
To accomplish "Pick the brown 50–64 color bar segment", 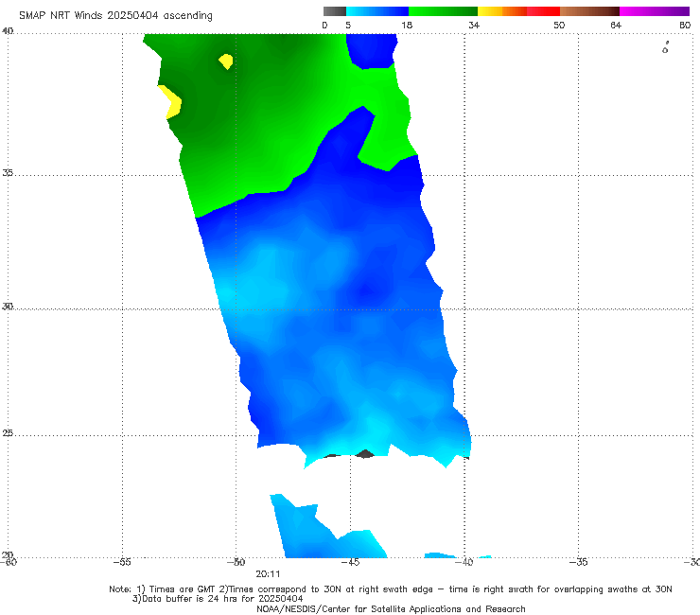I will pos(589,11).
